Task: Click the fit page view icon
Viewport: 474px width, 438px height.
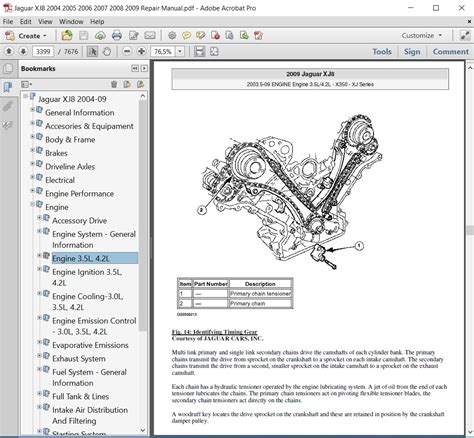Action: coord(214,51)
